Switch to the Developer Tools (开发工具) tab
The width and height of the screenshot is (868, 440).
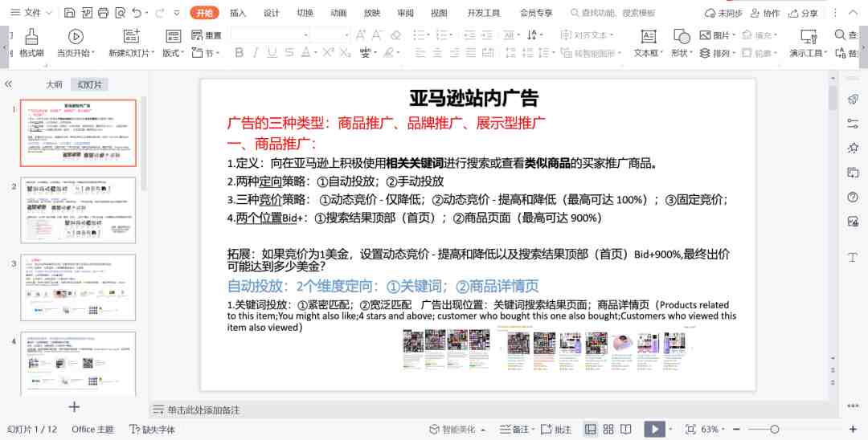pos(484,13)
